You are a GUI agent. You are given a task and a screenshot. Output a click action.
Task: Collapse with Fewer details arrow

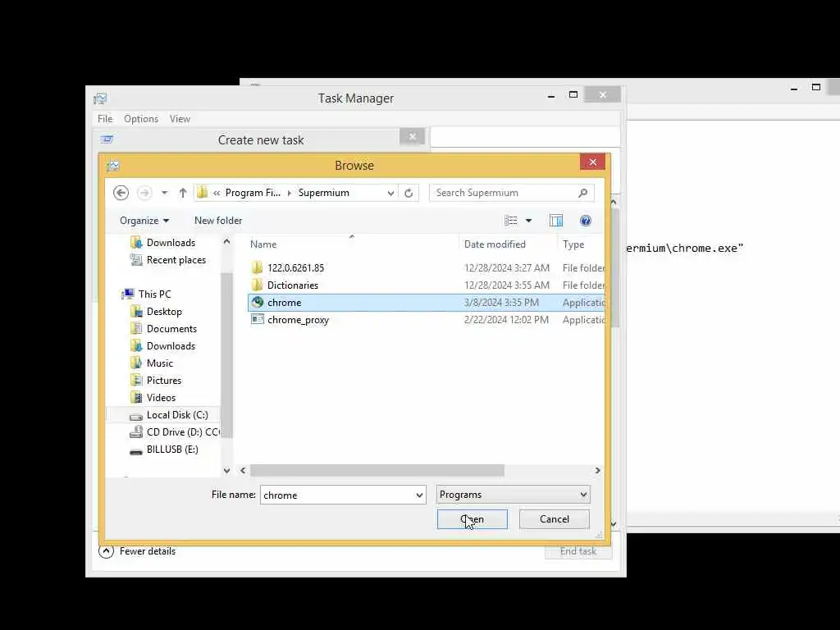[106, 551]
